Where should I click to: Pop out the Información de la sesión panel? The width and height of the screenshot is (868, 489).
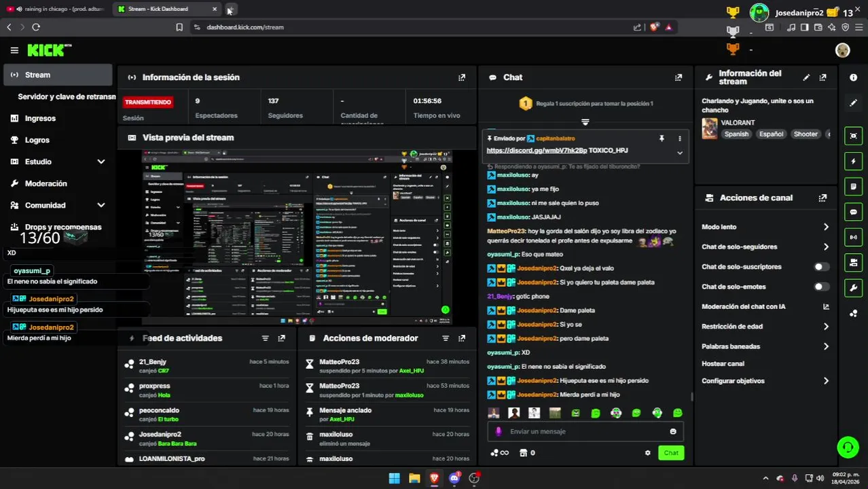point(462,77)
